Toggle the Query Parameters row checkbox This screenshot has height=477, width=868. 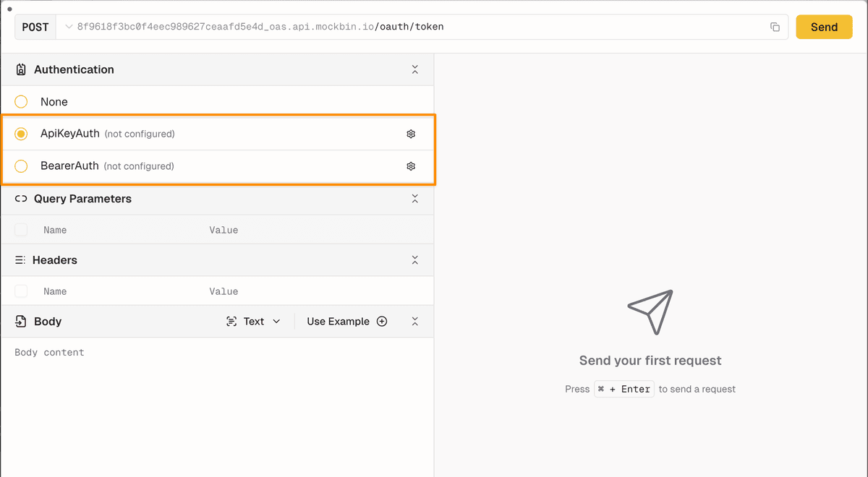(x=21, y=230)
